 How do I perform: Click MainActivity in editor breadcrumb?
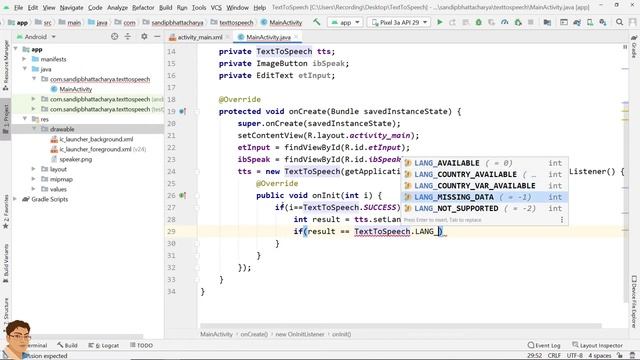click(216, 334)
